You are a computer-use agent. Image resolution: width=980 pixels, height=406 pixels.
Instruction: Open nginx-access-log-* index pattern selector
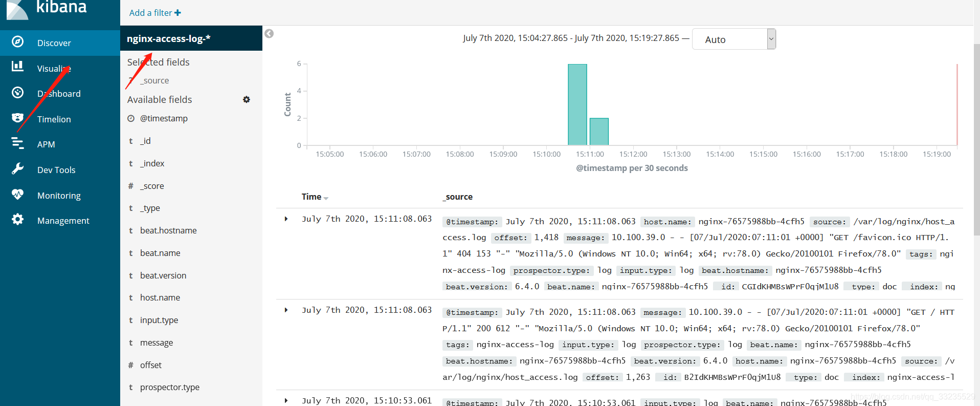click(x=191, y=38)
